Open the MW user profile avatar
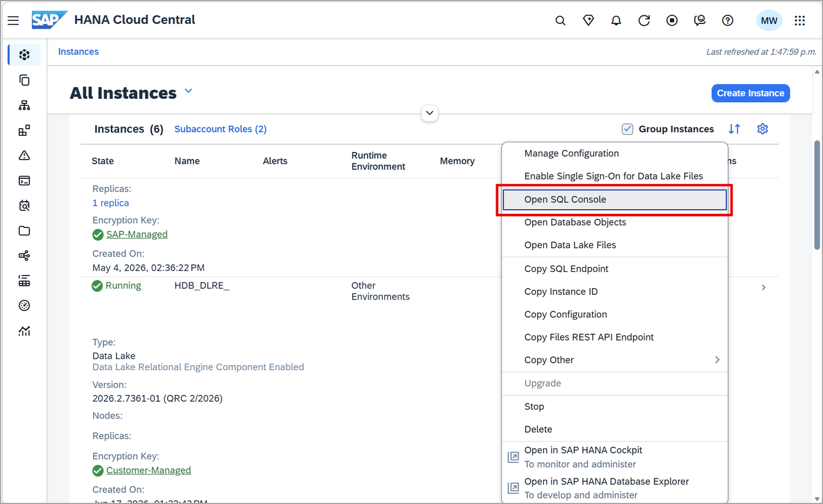The height and width of the screenshot is (504, 823). pyautogui.click(x=769, y=21)
